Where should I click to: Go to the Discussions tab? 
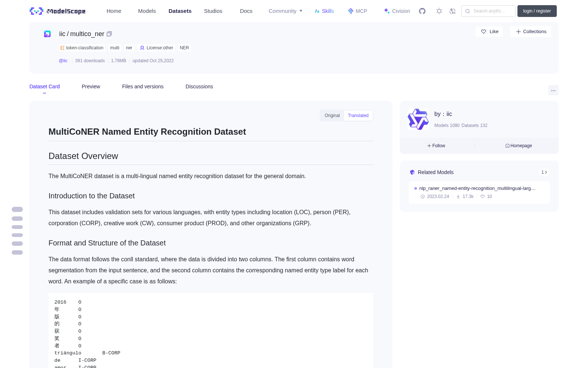coord(199,86)
